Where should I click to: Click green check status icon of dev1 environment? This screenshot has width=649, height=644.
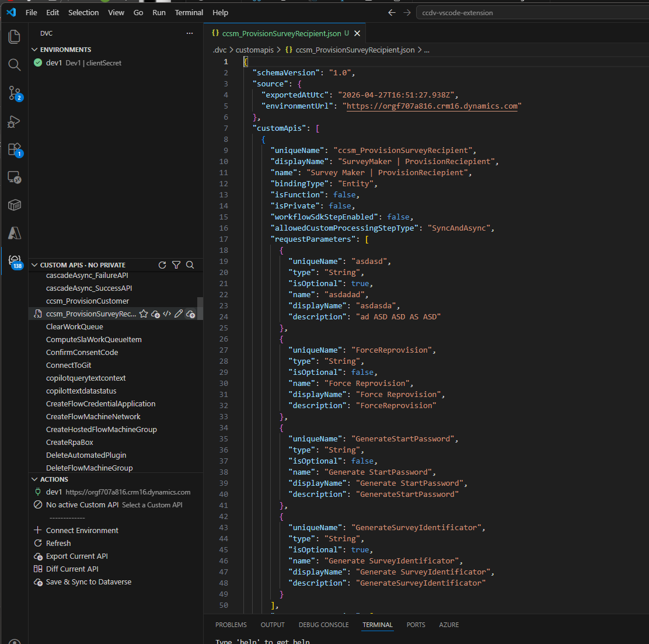pos(38,63)
